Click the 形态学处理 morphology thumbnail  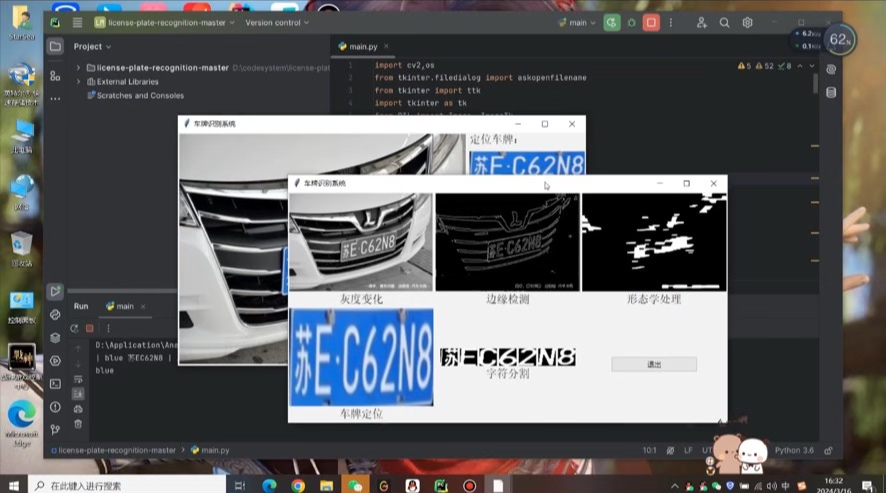(x=654, y=242)
